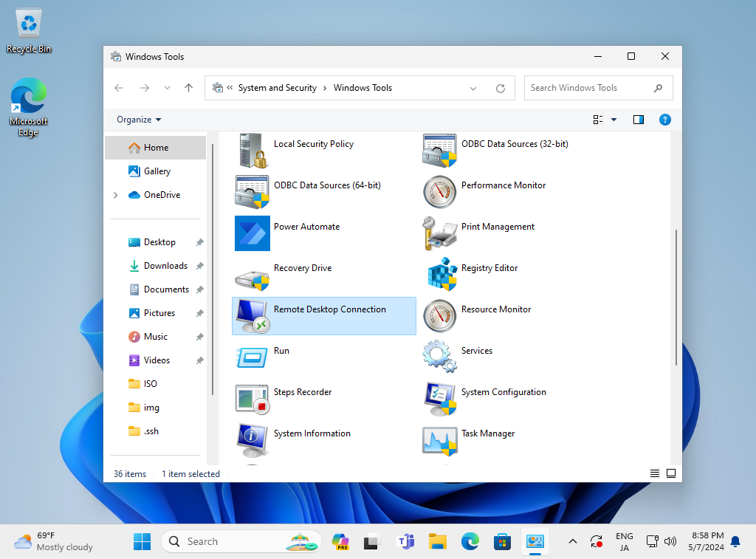Go to Downloads in the navigation pane

tap(165, 266)
